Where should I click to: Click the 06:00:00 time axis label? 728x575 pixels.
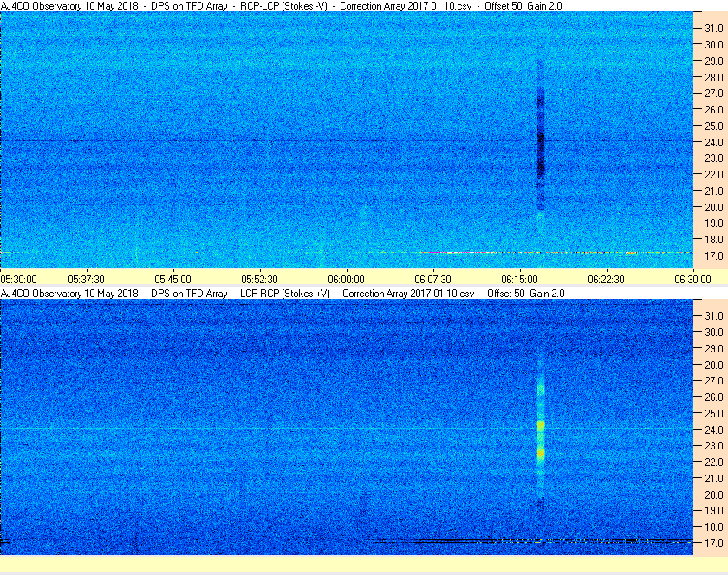coord(347,280)
